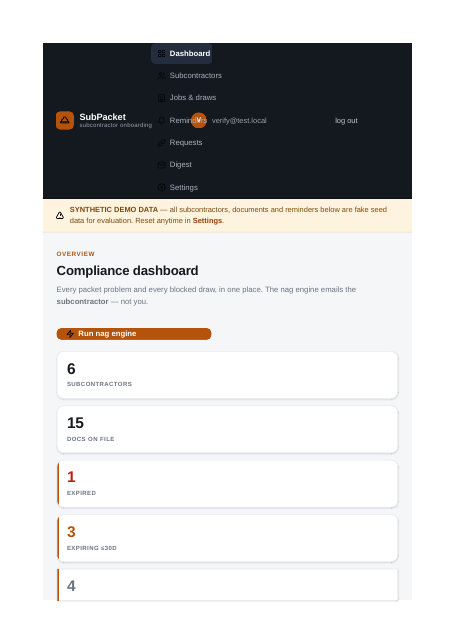Click the Reminders bell icon
The width and height of the screenshot is (455, 644).
coord(161,120)
